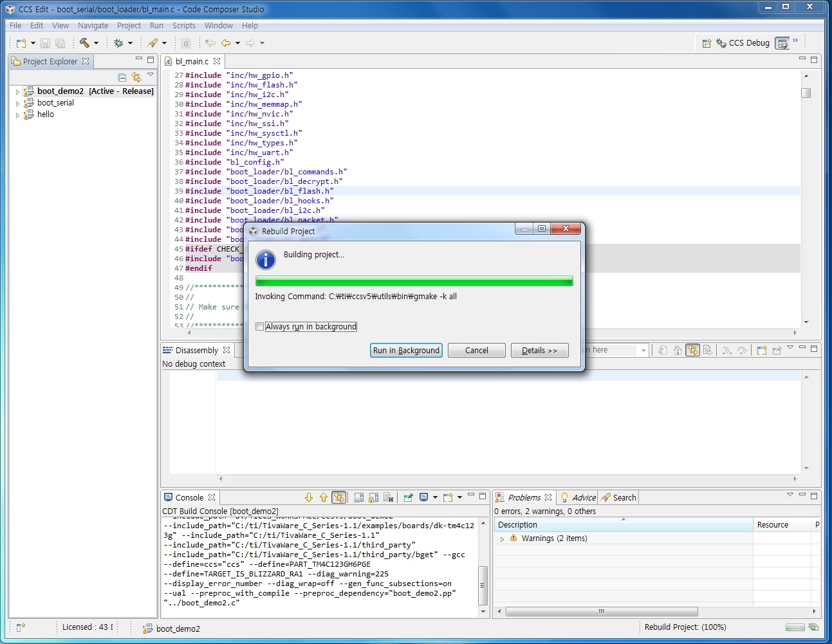Collapse all in Project Explorer

(122, 77)
